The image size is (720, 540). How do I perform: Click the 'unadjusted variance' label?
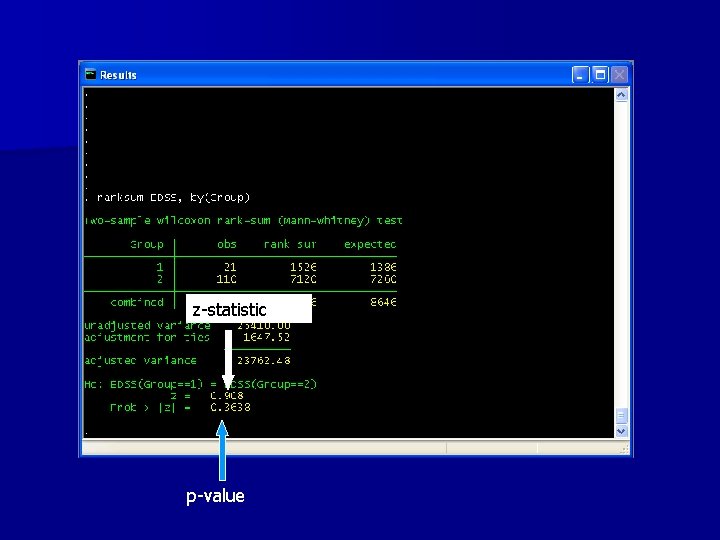147,326
